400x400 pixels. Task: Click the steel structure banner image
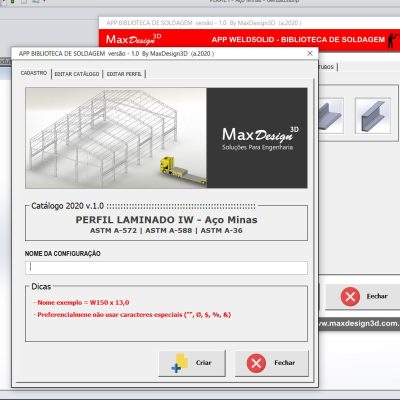click(116, 138)
